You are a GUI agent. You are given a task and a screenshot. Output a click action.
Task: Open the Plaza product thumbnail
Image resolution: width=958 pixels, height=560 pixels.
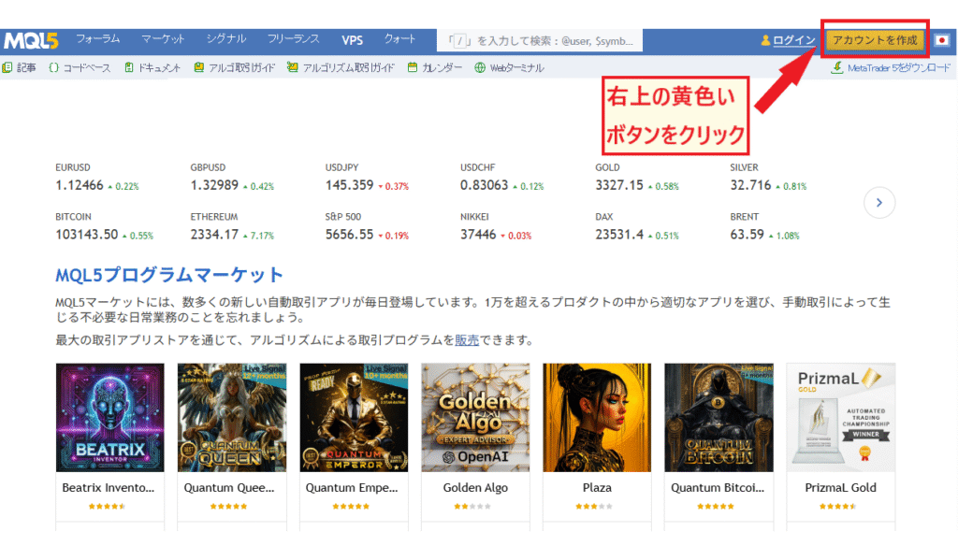tap(597, 418)
